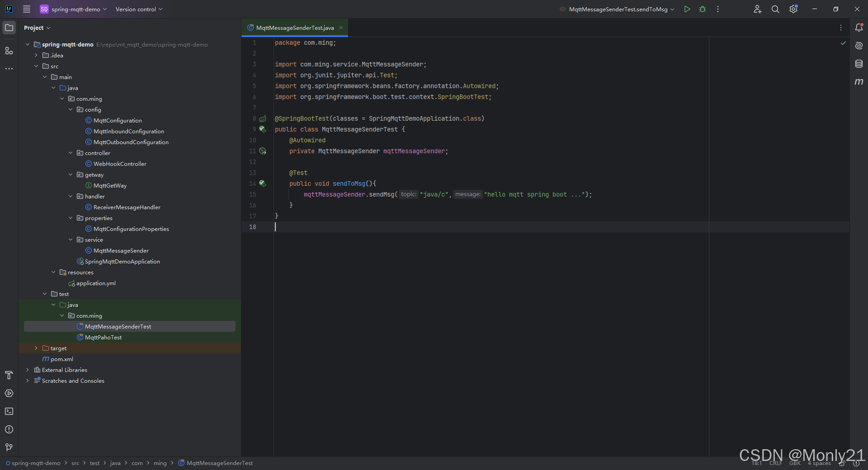The height and width of the screenshot is (470, 868).
Task: Select MqttOutboundConfiguration class
Action: pyautogui.click(x=131, y=142)
